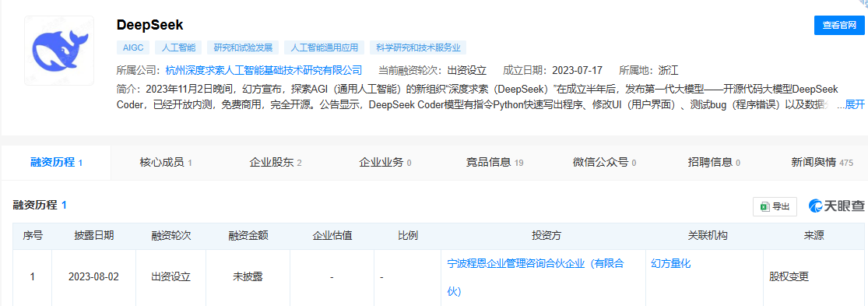This screenshot has height=306, width=868.
Task: Switch to the 企业股东 tab
Action: click(275, 163)
